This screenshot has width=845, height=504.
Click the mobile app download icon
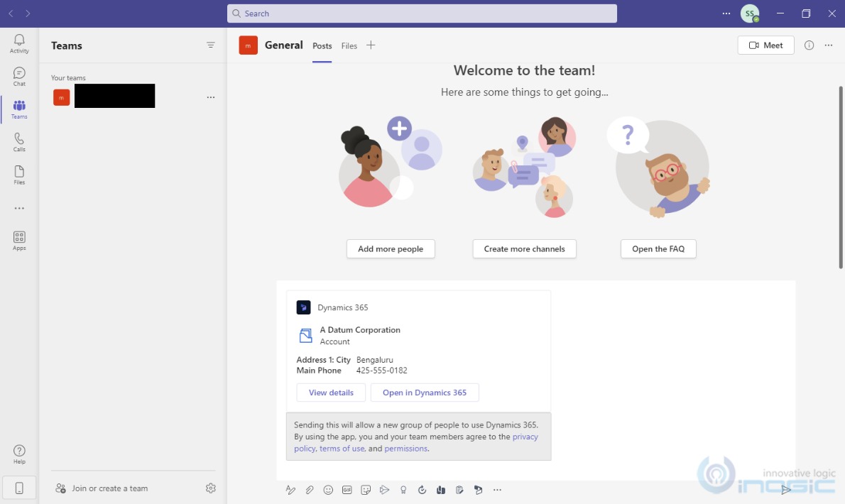click(19, 488)
